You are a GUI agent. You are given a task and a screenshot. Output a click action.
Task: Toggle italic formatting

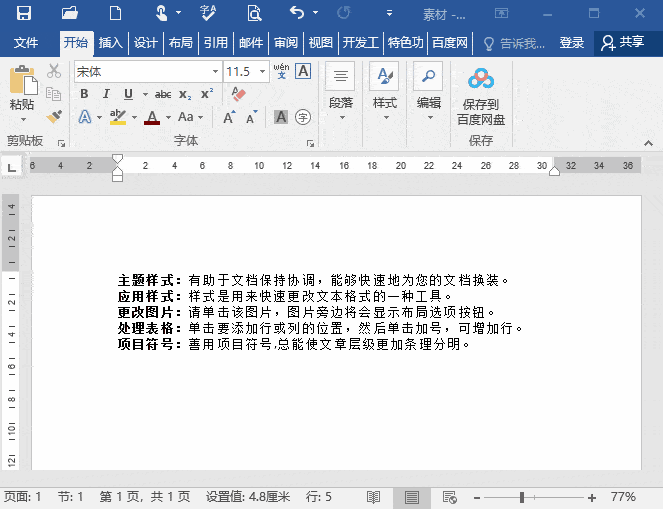[x=106, y=94]
